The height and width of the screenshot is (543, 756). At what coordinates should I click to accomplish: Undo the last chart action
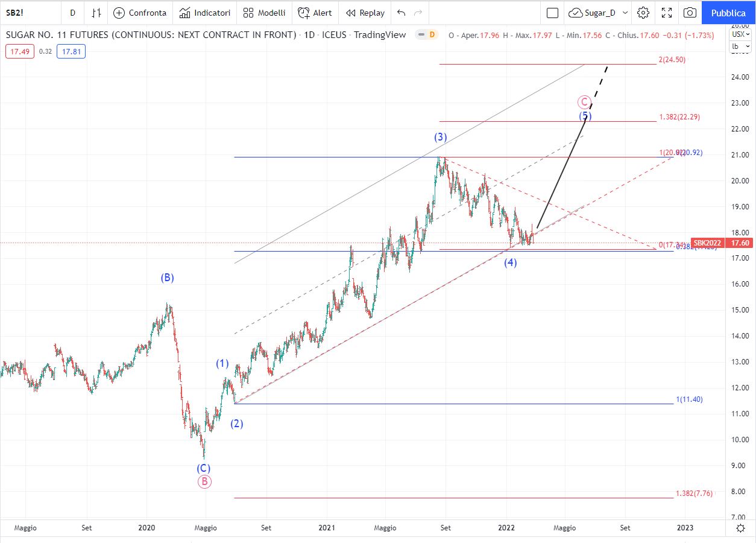point(402,13)
